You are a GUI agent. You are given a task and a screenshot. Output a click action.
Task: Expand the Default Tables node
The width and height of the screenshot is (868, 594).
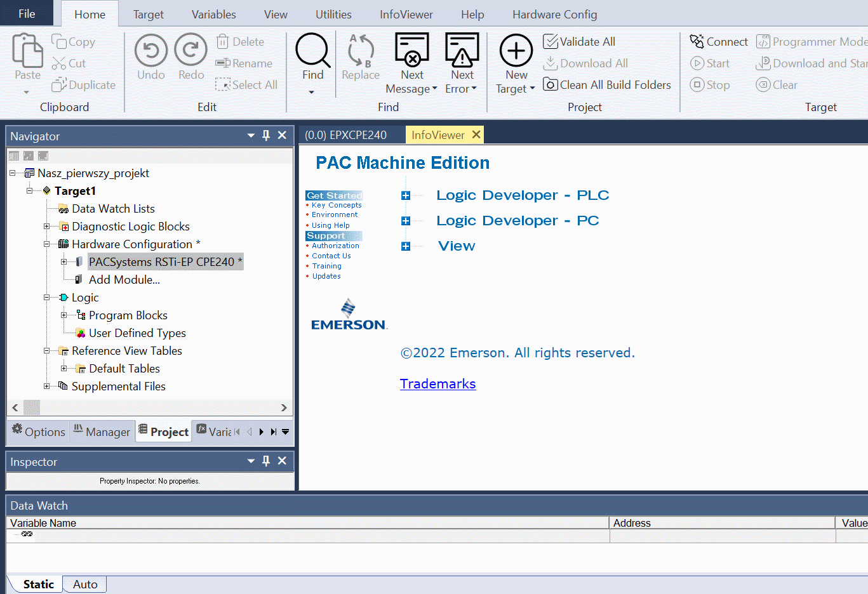tap(63, 368)
